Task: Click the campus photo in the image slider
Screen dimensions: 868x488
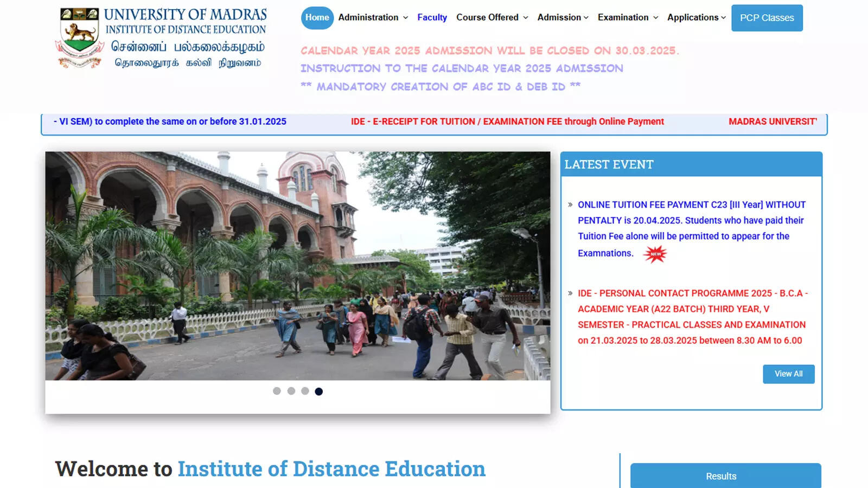Action: pos(298,266)
